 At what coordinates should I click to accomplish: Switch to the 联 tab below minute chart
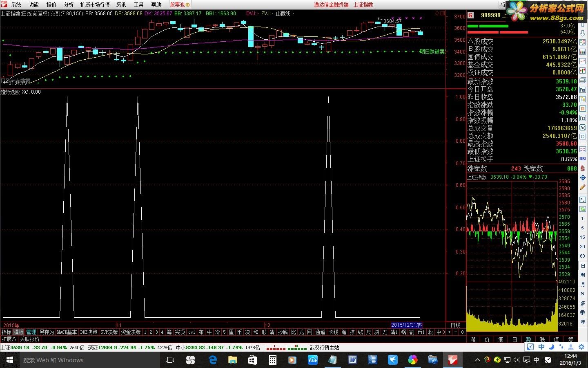542,339
